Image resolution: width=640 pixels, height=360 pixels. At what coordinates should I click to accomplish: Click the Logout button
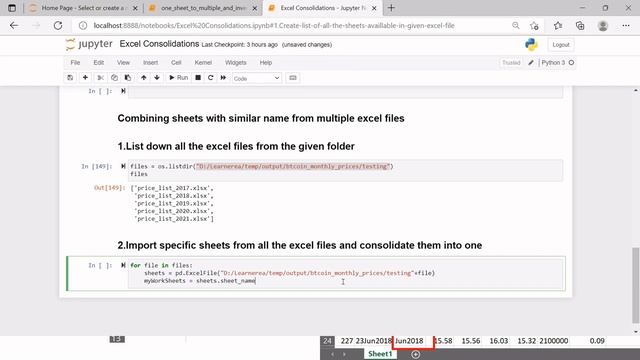click(561, 44)
